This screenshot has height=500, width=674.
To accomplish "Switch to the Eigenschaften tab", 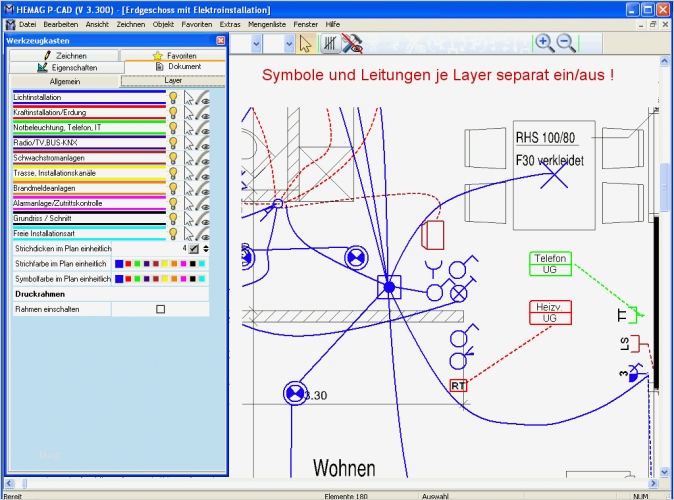I will pos(67,67).
